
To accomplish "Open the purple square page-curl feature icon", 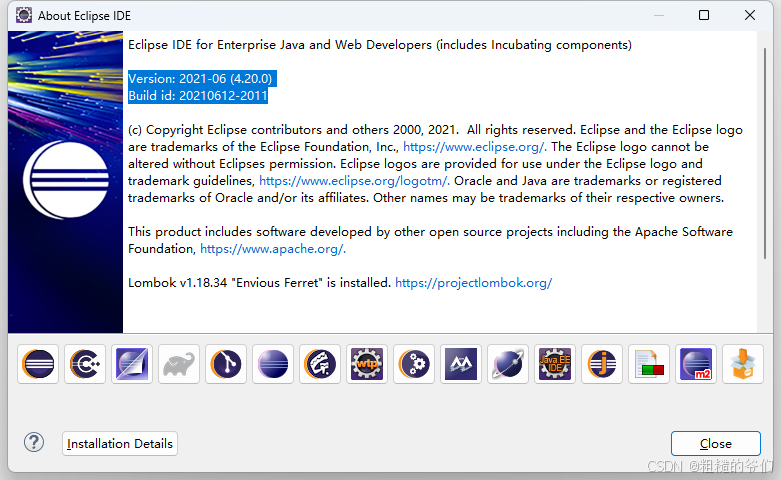I will (x=132, y=364).
